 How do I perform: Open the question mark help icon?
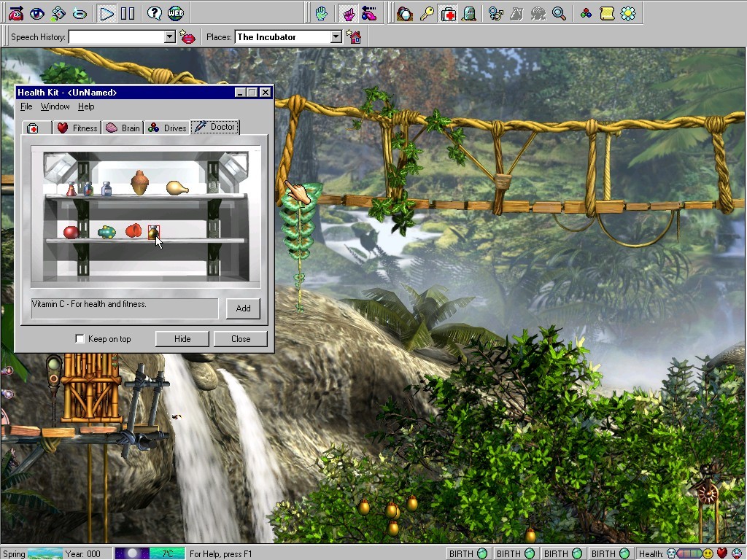click(x=155, y=13)
